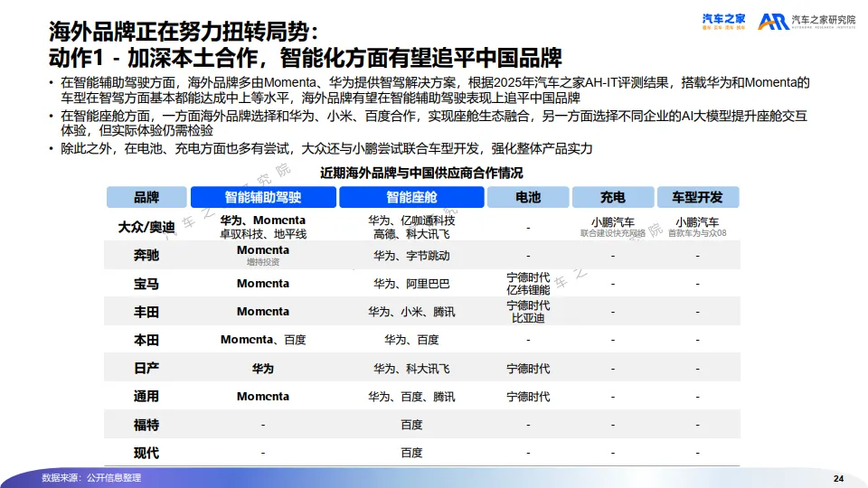Click the 首款车为与众08 note
The image size is (868, 488).
(x=697, y=233)
